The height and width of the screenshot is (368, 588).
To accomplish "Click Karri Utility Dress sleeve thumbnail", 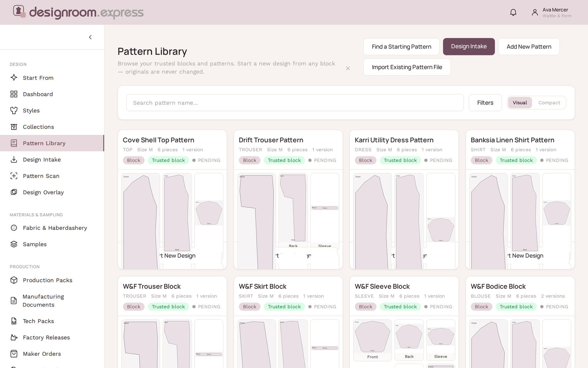I will click(x=441, y=230).
